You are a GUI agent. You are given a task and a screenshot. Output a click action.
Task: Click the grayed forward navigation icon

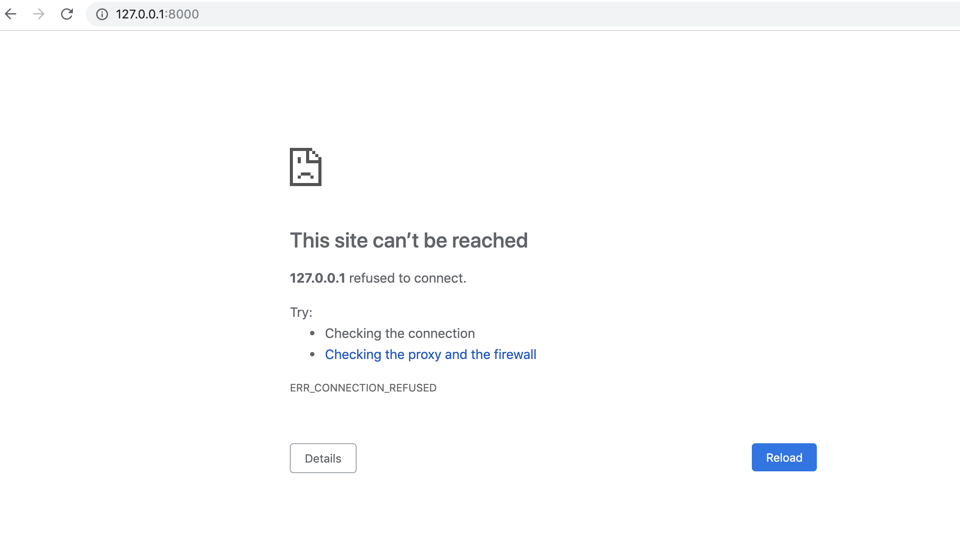pos(39,14)
